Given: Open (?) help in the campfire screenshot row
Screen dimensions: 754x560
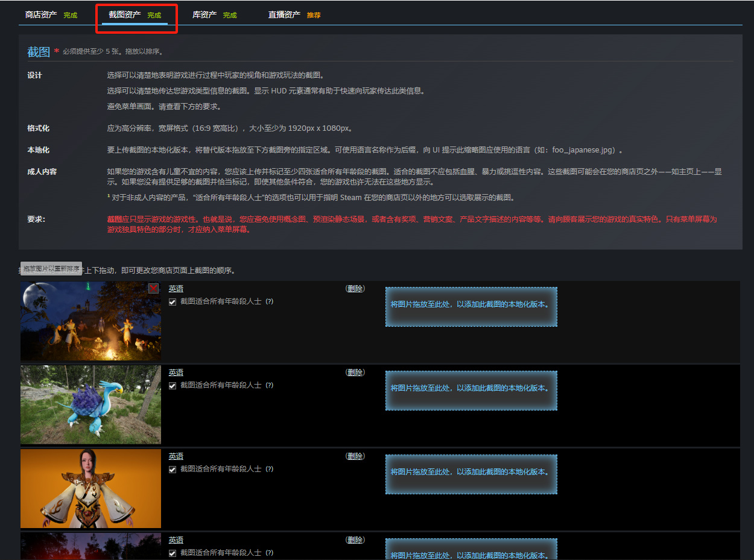Looking at the screenshot, I should [x=270, y=301].
